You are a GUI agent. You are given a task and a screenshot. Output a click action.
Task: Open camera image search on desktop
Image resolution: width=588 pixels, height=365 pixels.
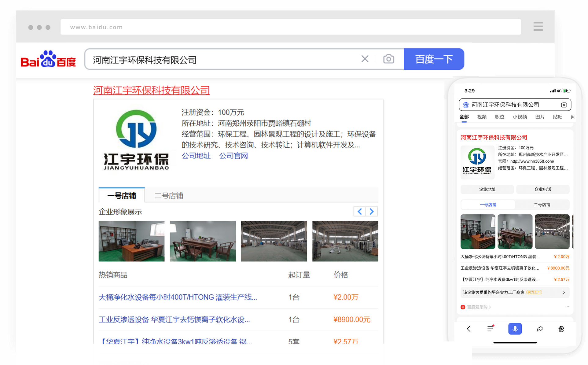tap(388, 59)
